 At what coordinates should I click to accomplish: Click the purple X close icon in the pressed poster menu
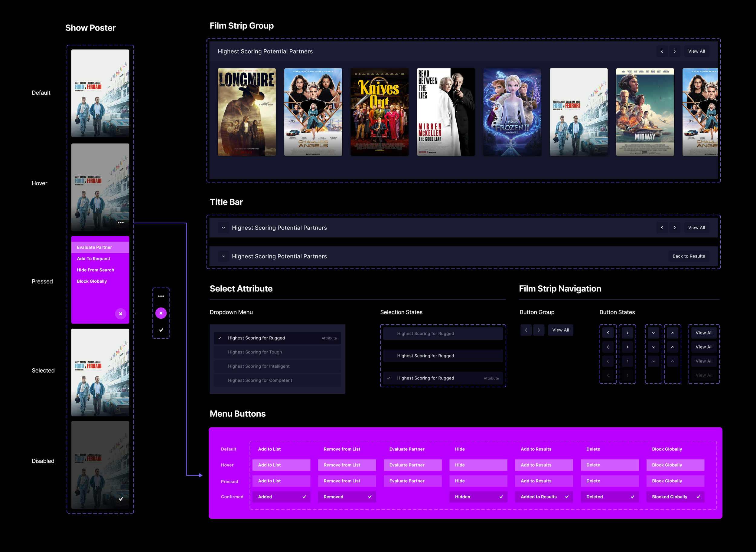click(x=121, y=314)
